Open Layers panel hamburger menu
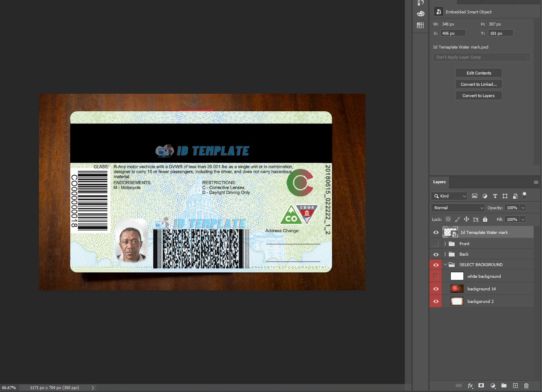The width and height of the screenshot is (542, 392). coord(536,182)
